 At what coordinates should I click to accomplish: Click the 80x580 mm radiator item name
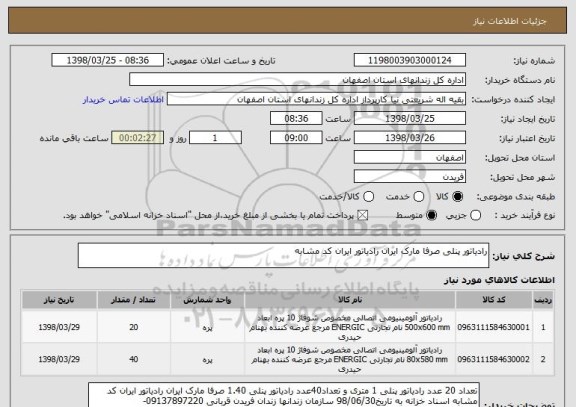click(x=350, y=359)
